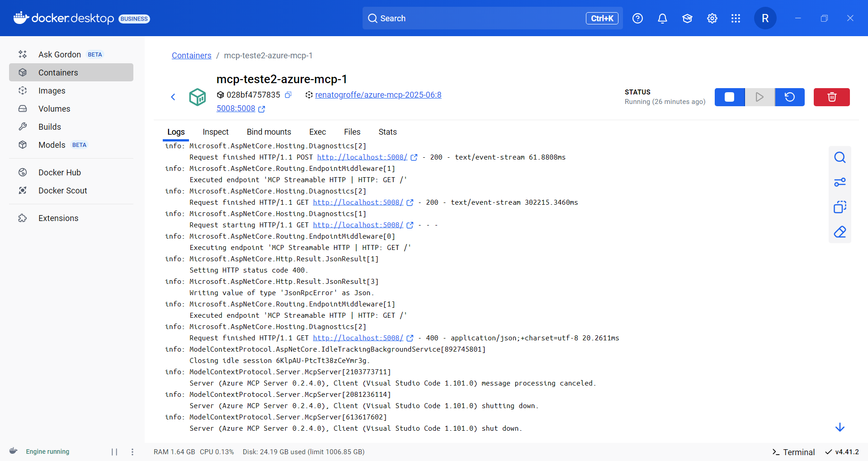
Task: Delete the container with red trash button
Action: pos(832,97)
